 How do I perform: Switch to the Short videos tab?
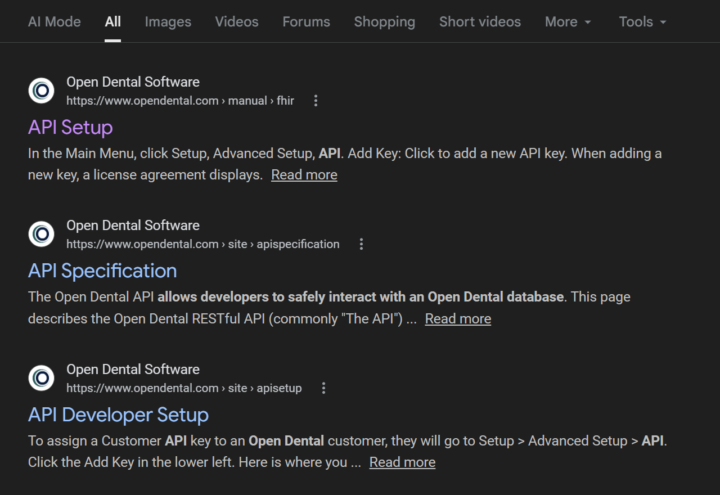point(480,22)
